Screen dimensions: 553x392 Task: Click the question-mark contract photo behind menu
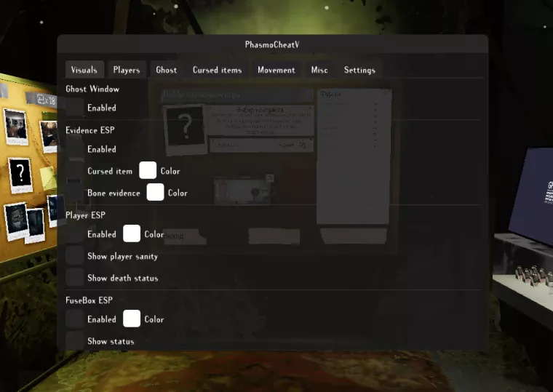click(185, 129)
